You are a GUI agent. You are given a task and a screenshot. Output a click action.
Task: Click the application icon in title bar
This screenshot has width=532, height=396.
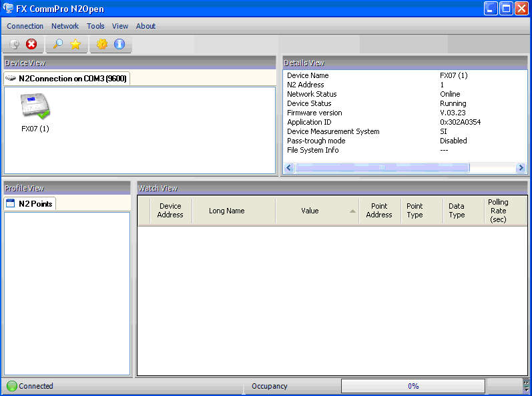(8, 8)
